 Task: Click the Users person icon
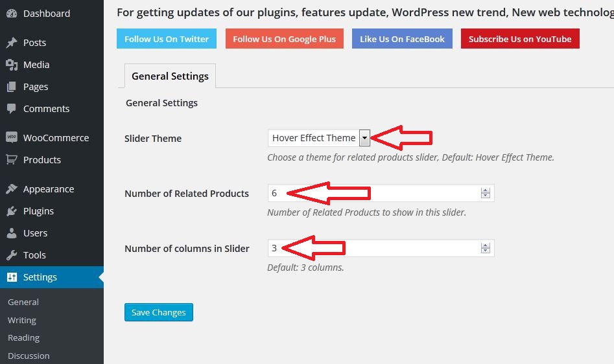coord(12,233)
